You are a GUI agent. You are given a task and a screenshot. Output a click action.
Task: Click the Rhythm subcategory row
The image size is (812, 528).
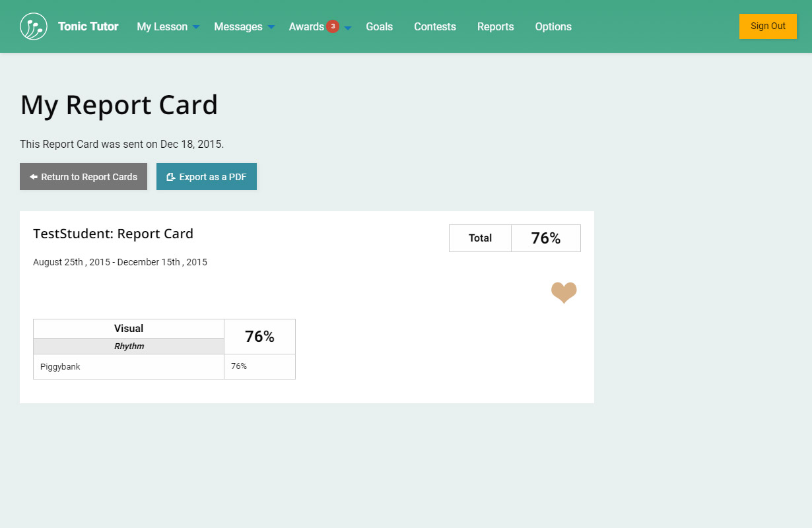[x=129, y=346]
